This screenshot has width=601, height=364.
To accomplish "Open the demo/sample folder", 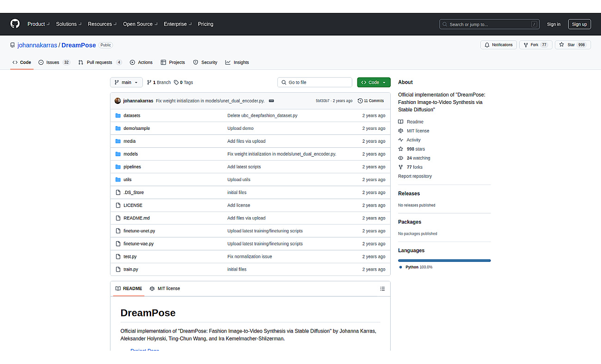I will coord(136,128).
